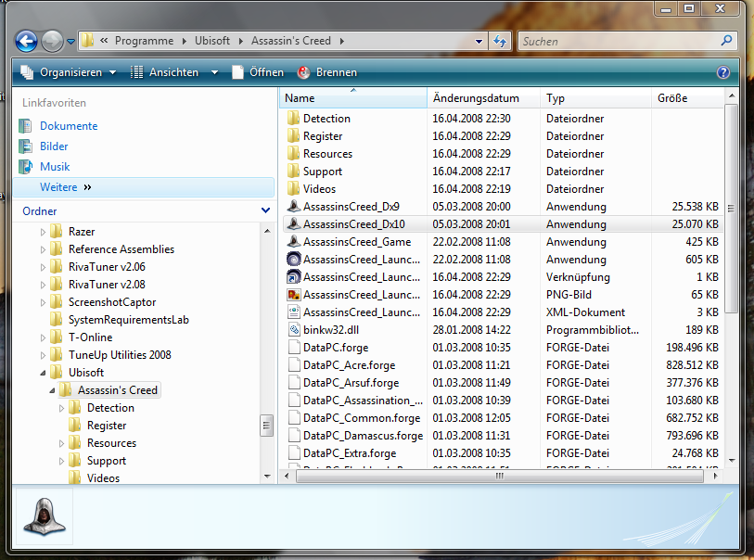Click the magnifier search icon
Viewport: 754px width, 560px height.
[726, 41]
